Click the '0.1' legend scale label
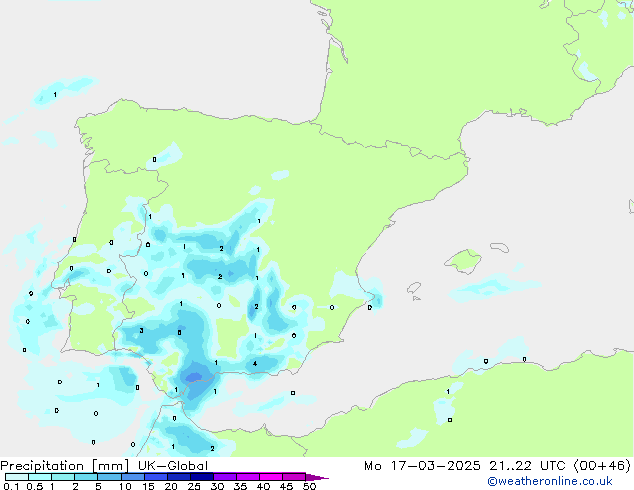The height and width of the screenshot is (490, 634). pyautogui.click(x=11, y=486)
